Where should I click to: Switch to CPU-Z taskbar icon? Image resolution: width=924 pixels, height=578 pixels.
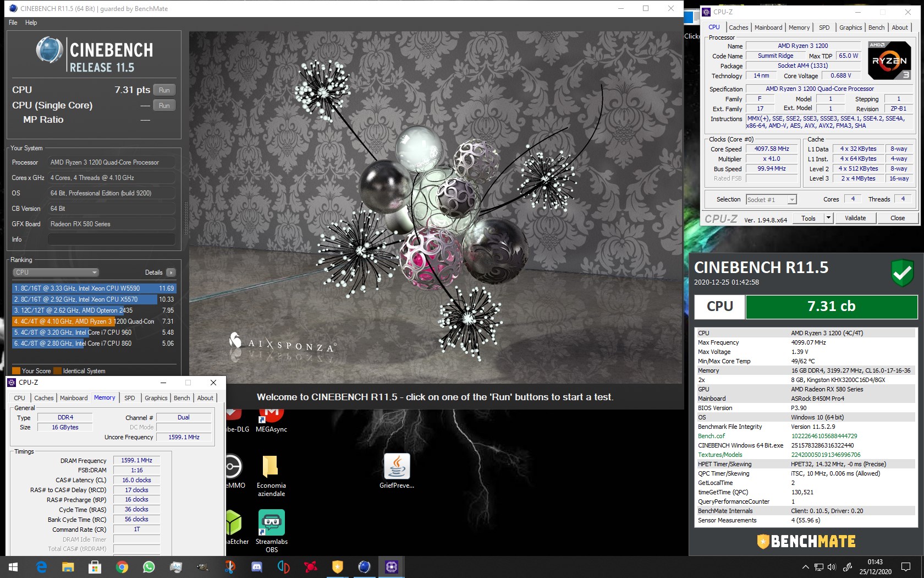point(391,567)
